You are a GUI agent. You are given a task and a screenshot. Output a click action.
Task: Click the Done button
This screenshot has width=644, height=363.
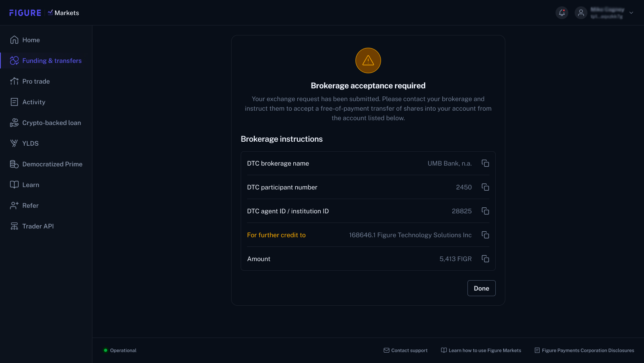point(481,288)
